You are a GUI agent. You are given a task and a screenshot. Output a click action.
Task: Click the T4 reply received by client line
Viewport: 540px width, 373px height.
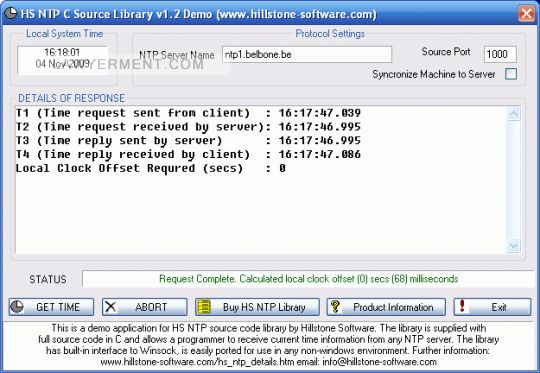(x=188, y=154)
